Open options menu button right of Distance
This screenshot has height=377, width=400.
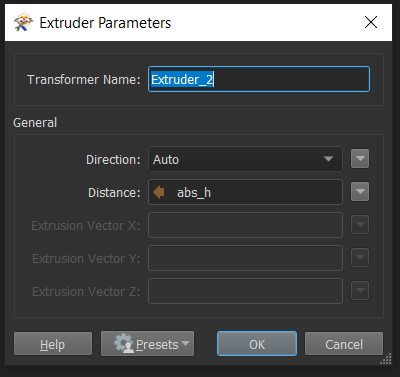(x=360, y=192)
